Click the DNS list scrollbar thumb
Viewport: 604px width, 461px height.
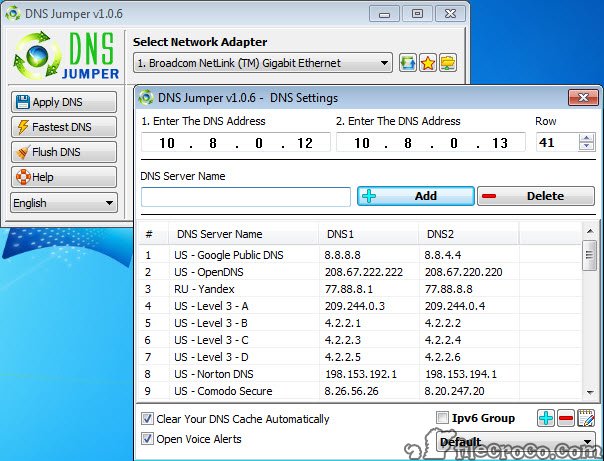tap(590, 255)
